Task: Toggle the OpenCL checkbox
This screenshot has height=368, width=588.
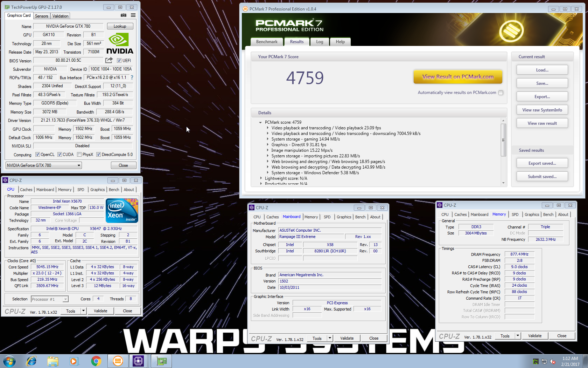Action: point(37,155)
